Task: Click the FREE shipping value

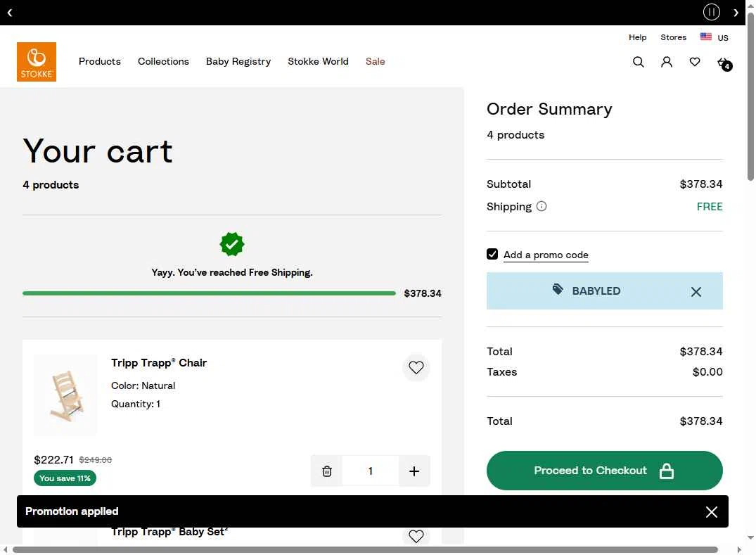Action: (709, 206)
